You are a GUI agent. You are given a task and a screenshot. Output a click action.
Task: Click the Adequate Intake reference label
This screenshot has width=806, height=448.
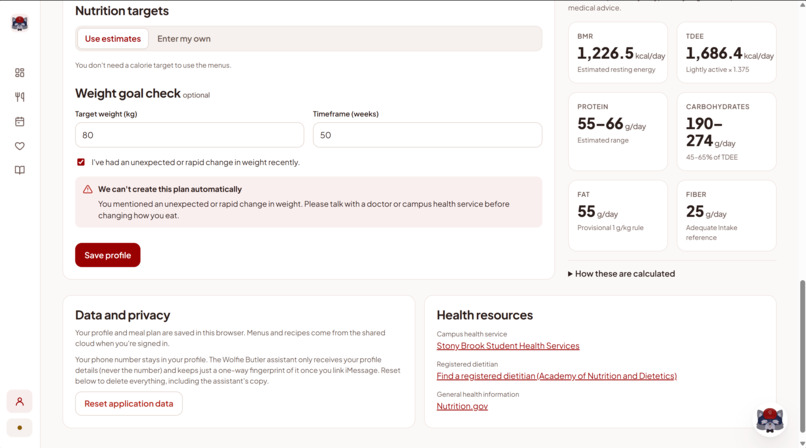pyautogui.click(x=711, y=232)
